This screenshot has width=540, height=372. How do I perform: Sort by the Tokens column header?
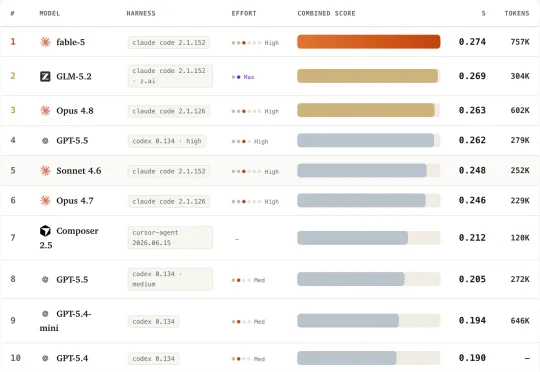coord(517,13)
